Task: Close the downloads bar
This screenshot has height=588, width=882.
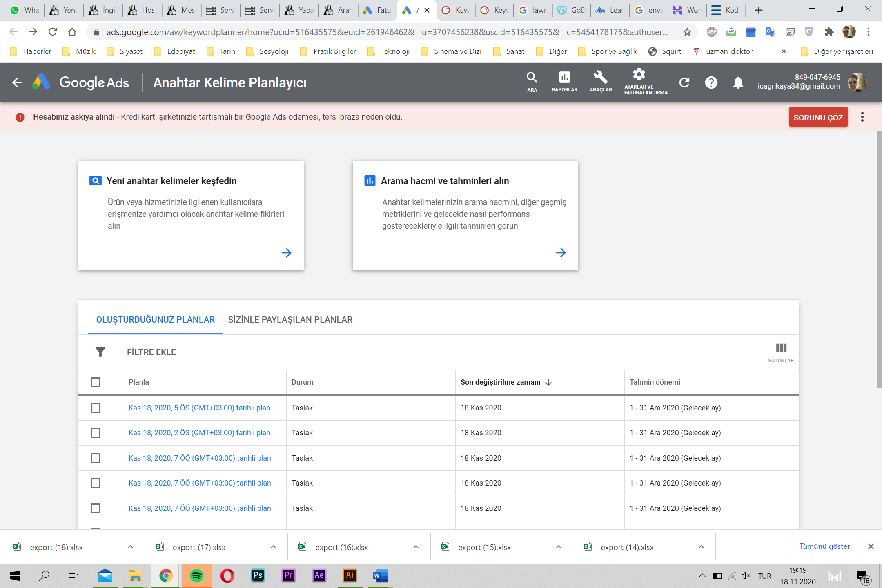Action: coord(871,546)
